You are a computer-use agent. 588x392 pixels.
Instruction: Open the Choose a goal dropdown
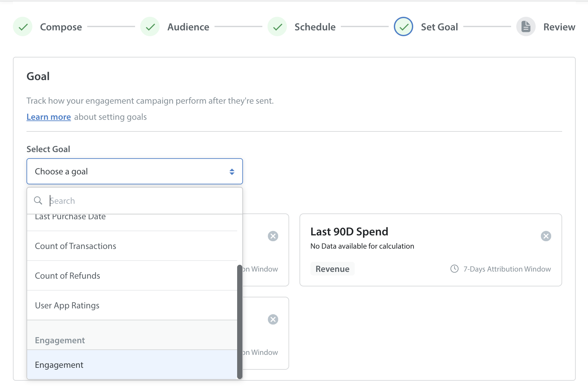coord(135,171)
